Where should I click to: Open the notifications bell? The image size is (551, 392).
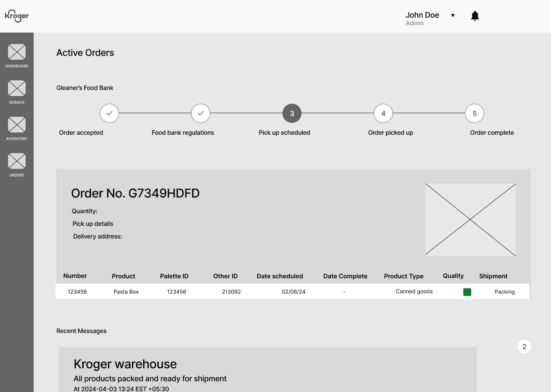point(475,16)
